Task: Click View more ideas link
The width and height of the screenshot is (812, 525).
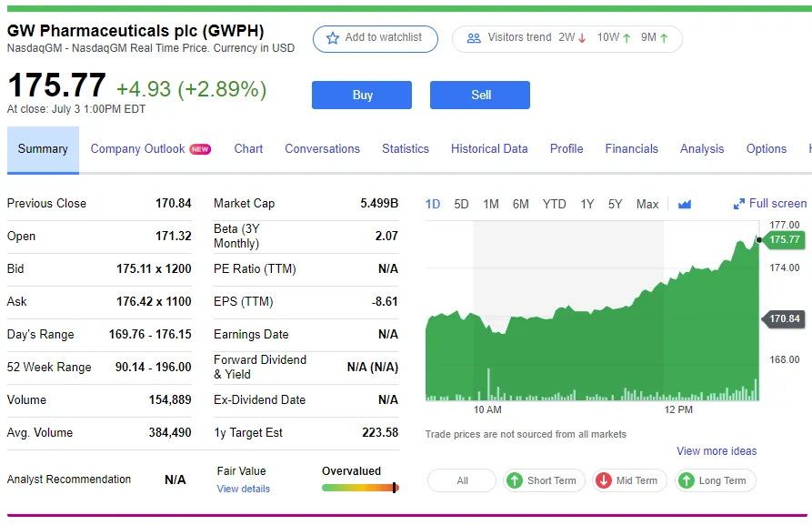Action: (717, 451)
